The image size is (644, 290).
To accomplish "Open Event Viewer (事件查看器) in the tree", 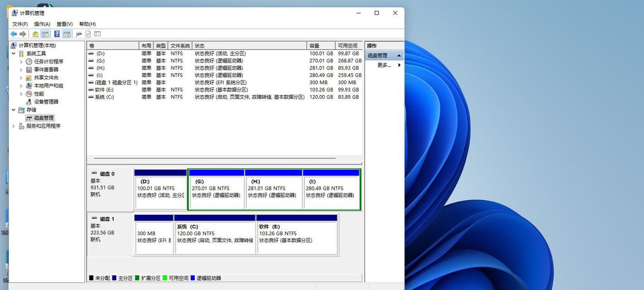I will (46, 69).
